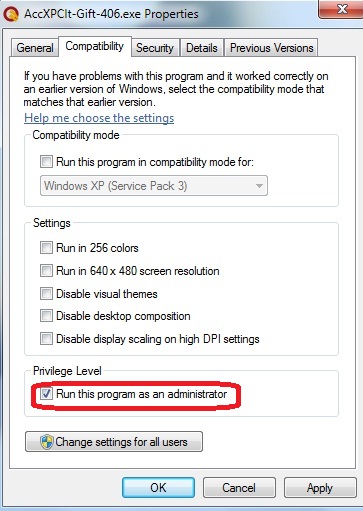Screen dimensions: 363x511
Task: Toggle Disable display scaling on high DPI
Action: [46, 339]
